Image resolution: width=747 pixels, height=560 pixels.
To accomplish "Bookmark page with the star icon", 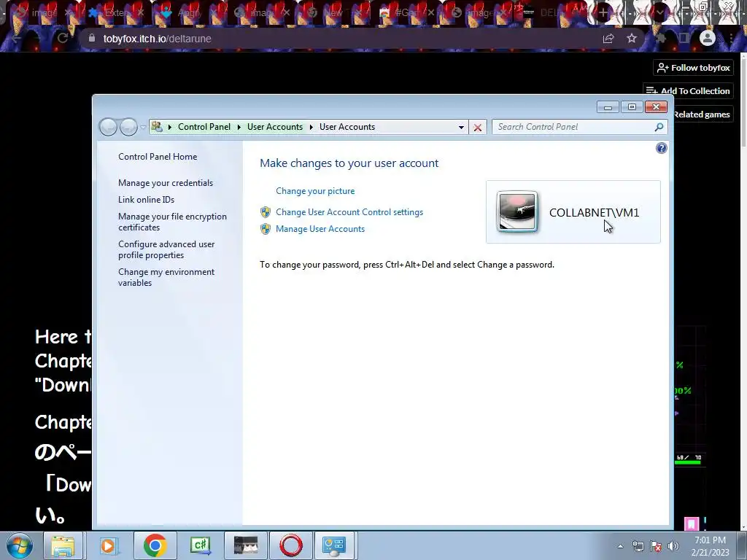I will coord(632,38).
